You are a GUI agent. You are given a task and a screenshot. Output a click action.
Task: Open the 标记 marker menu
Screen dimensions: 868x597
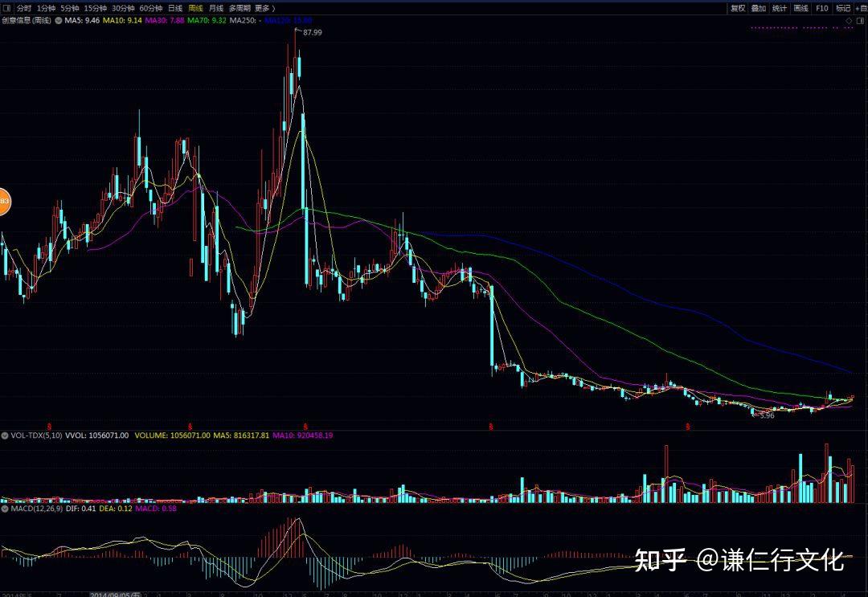click(x=842, y=8)
